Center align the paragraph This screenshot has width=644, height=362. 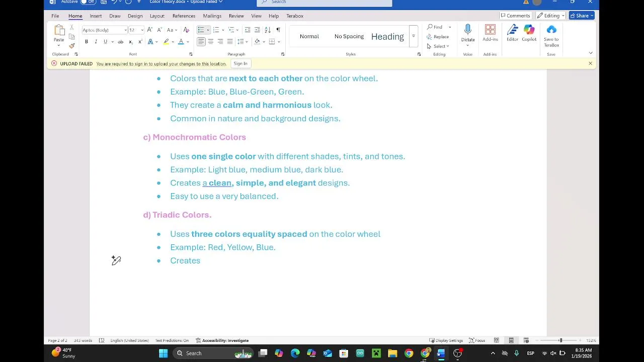pos(211,42)
